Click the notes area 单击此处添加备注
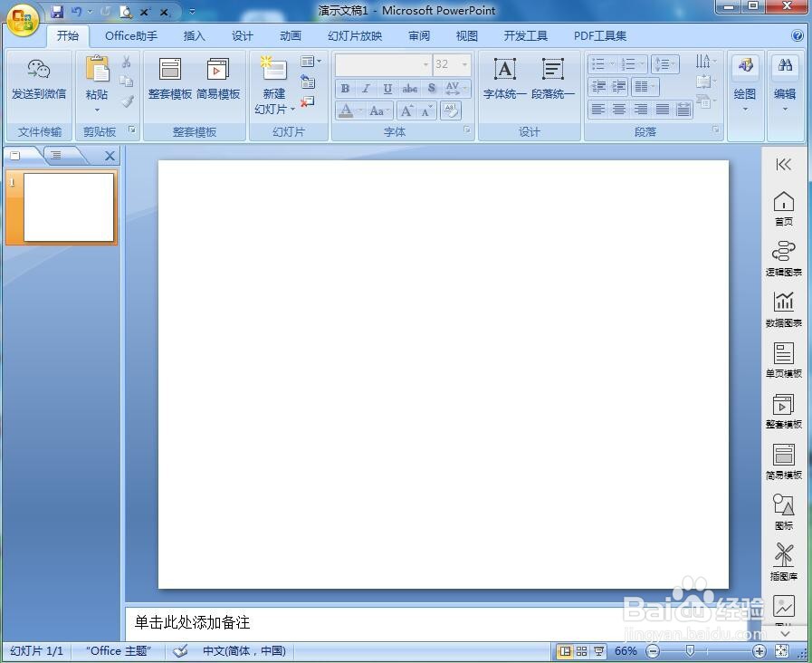This screenshot has height=663, width=812. (x=192, y=622)
